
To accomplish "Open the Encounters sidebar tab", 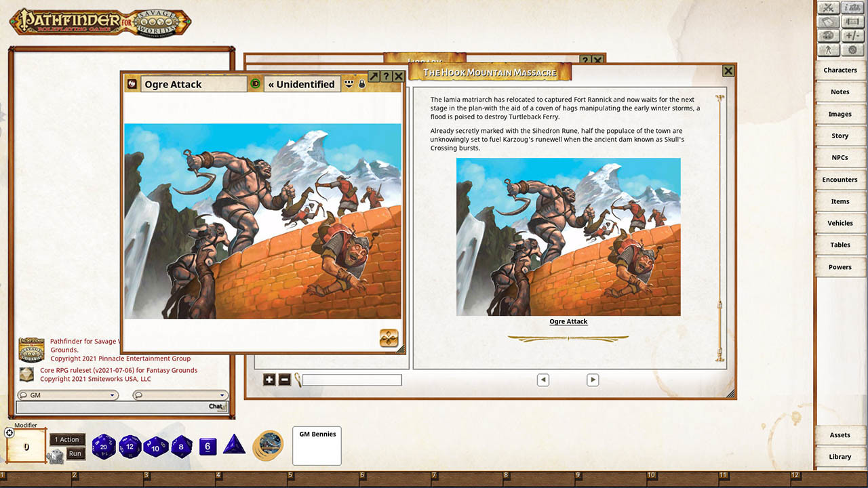I will tap(840, 180).
